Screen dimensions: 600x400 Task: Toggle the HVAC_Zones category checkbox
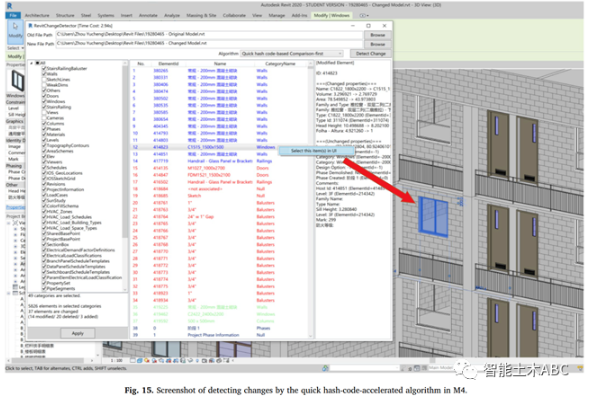44,211
